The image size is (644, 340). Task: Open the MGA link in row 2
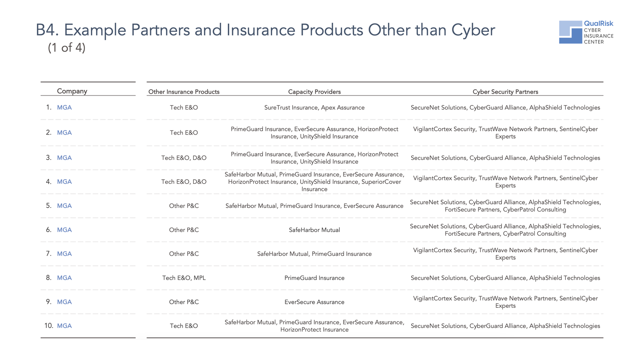(64, 133)
